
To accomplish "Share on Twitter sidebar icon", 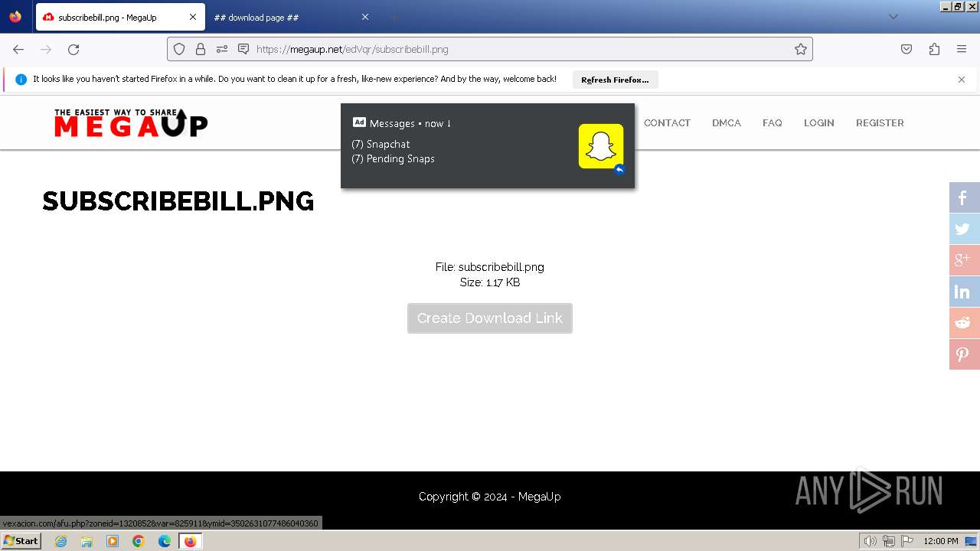I will pos(965,229).
